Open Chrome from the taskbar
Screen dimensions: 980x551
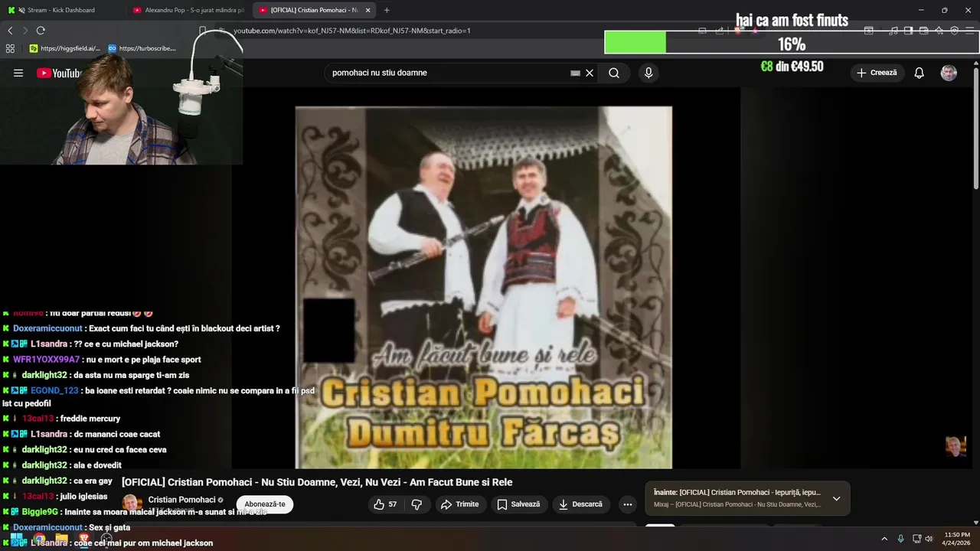tap(39, 540)
